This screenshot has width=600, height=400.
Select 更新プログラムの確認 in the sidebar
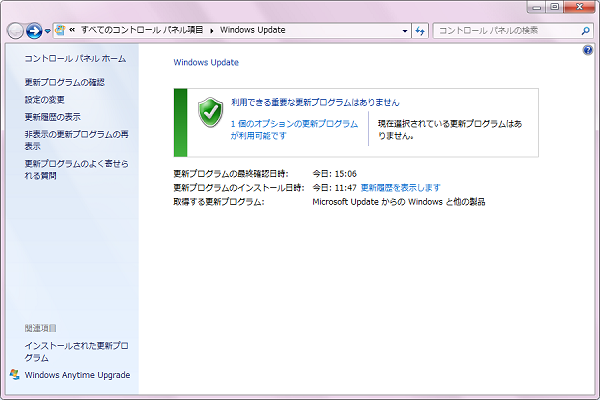[x=64, y=82]
